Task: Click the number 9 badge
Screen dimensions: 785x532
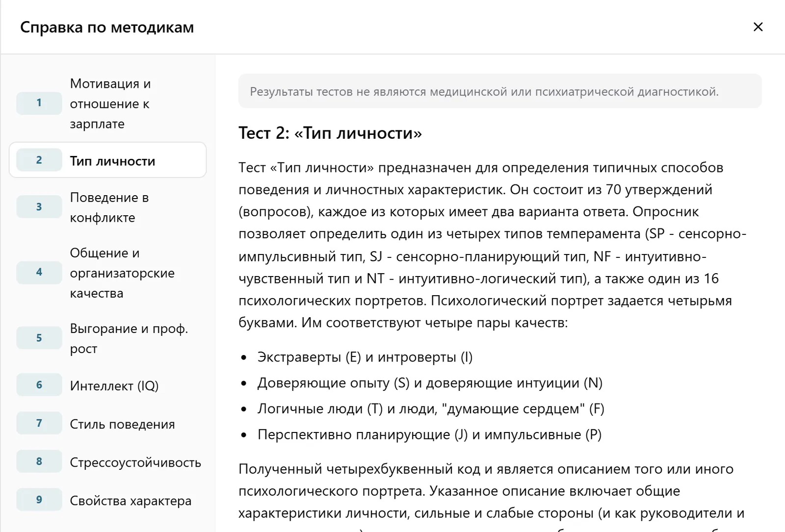Action: pyautogui.click(x=39, y=500)
